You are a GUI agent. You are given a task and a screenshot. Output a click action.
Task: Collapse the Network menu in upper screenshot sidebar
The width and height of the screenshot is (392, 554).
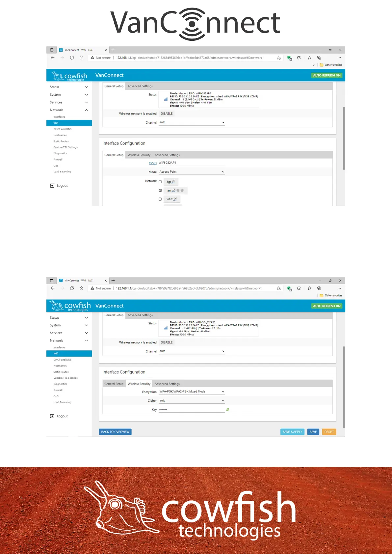[x=69, y=110]
